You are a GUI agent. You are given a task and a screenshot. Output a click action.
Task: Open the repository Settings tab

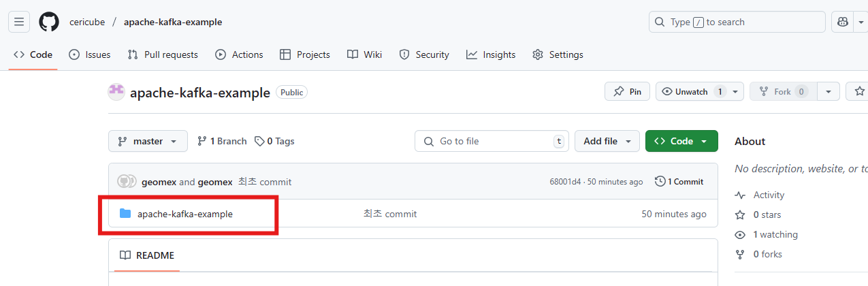point(558,54)
